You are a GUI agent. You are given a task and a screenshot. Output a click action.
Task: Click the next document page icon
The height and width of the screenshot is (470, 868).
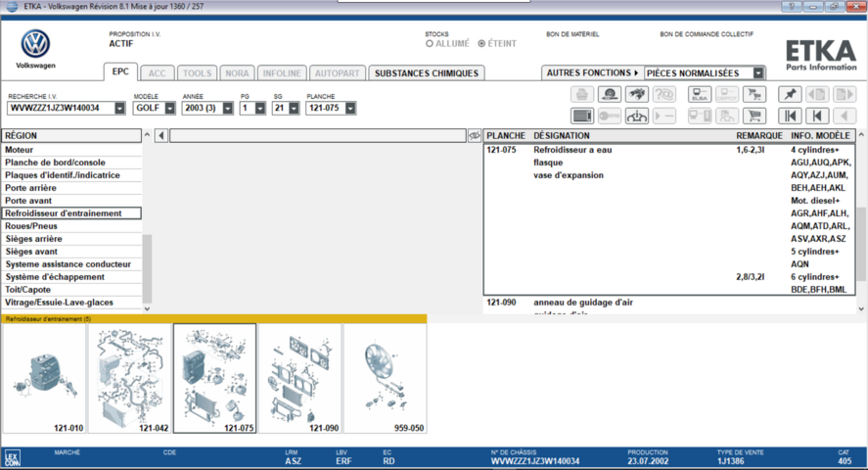845,94
